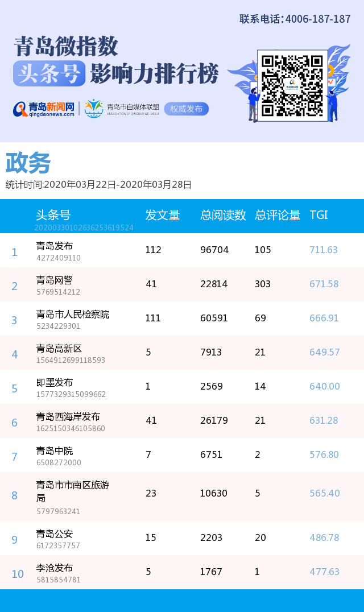Click TGI value 486.78 for 青岛公安
Viewport: 364px width, 612px height.
(x=324, y=537)
